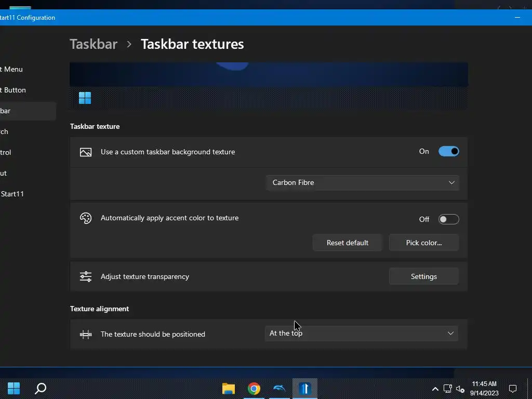
Task: Click 'Taskbar textures' page title
Action: point(192,44)
